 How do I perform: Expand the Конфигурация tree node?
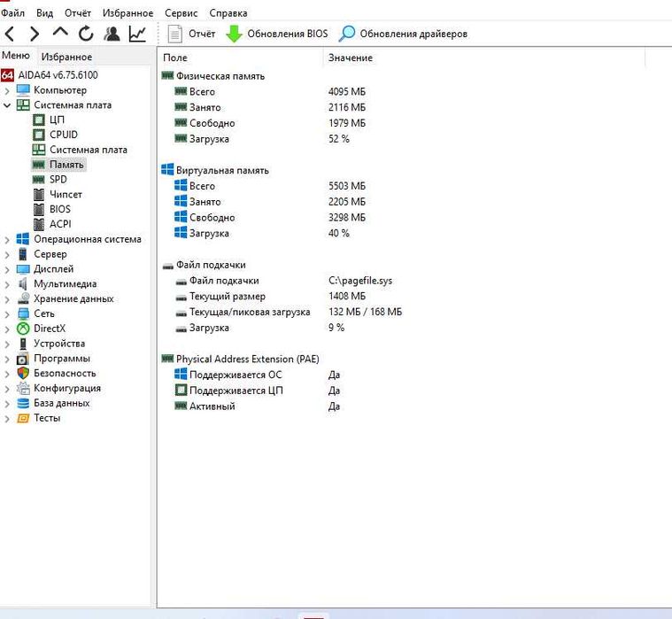click(x=7, y=389)
